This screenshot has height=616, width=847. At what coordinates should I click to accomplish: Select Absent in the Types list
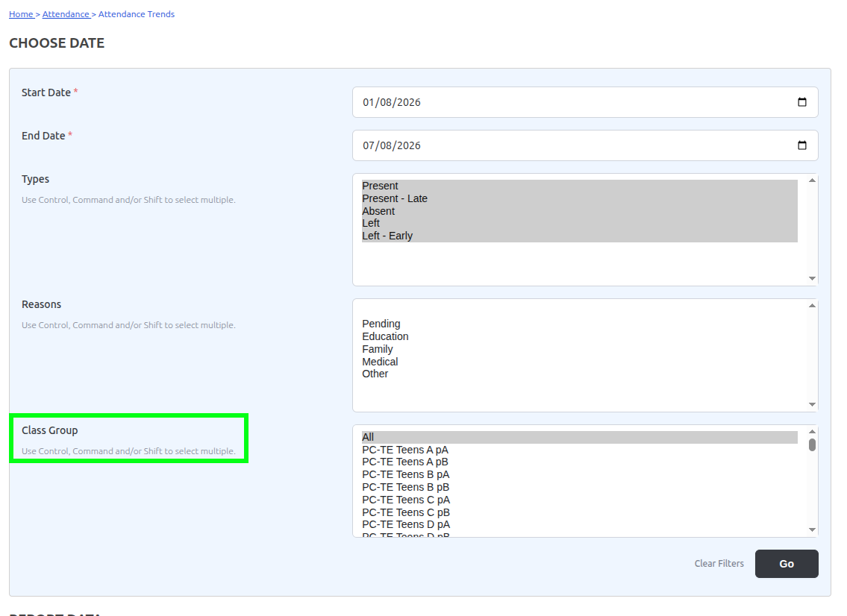point(580,211)
